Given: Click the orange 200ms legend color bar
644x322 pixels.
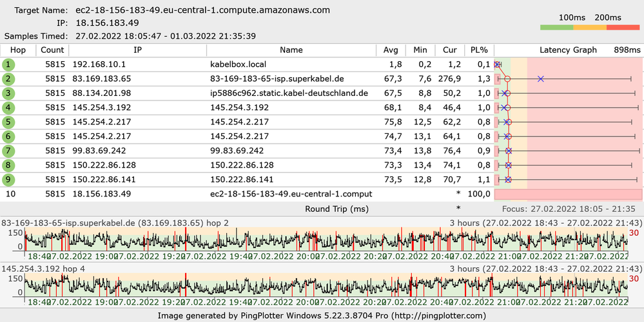Looking at the screenshot, I should click(x=590, y=27).
